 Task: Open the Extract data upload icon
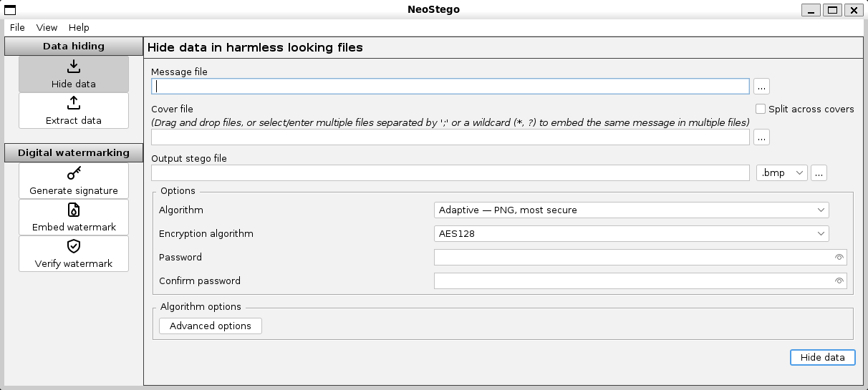tap(74, 104)
